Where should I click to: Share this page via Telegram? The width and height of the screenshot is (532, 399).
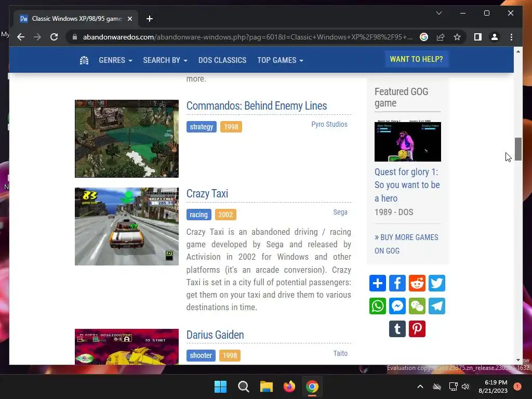[x=436, y=306]
